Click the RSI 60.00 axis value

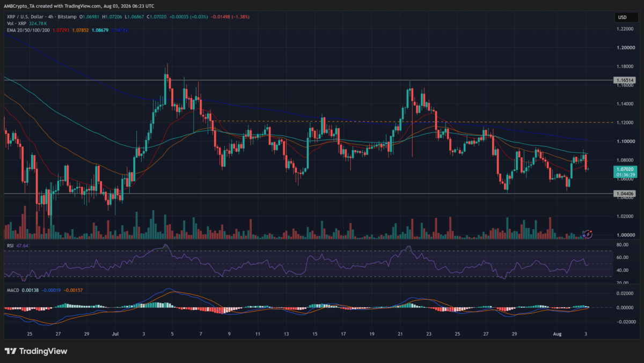point(623,257)
